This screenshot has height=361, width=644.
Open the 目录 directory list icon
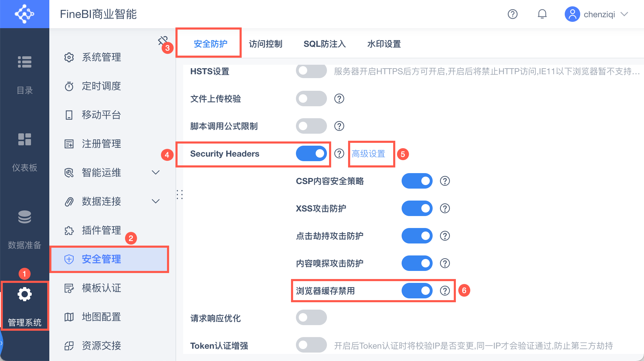(25, 62)
